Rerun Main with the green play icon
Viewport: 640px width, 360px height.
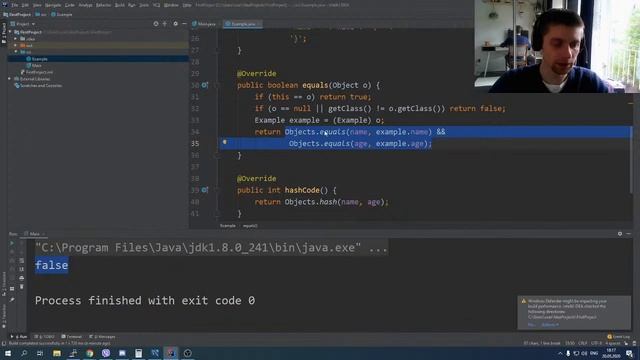[x=12, y=243]
